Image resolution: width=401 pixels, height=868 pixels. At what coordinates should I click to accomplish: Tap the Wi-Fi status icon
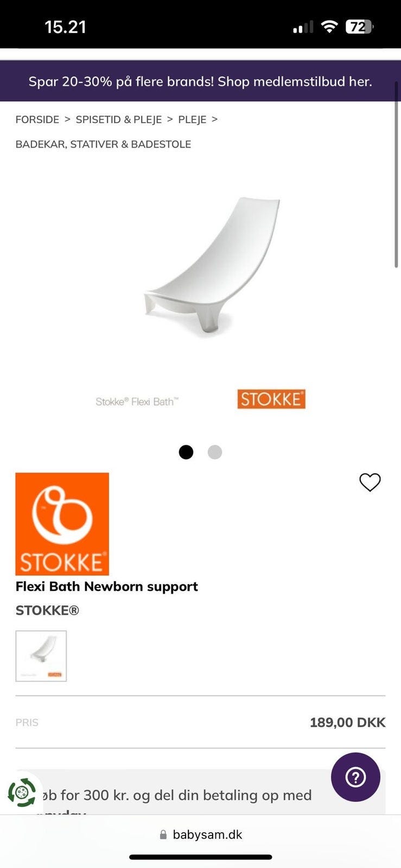click(329, 27)
